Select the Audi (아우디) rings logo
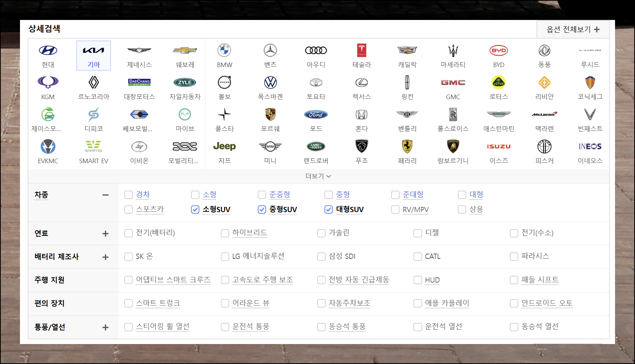 click(x=316, y=50)
